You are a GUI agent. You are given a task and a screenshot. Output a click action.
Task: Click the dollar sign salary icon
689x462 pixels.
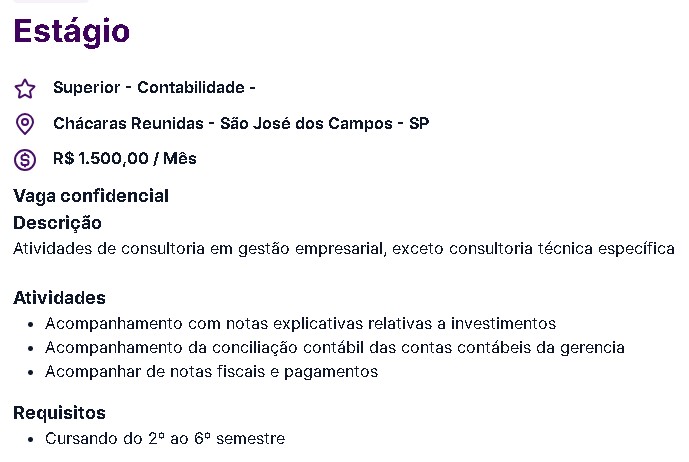25,159
